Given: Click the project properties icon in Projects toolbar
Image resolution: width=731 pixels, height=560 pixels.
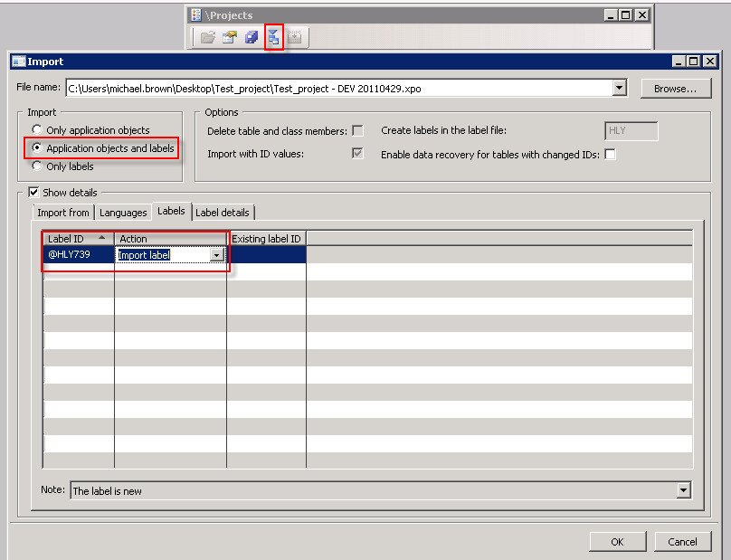Looking at the screenshot, I should 228,36.
